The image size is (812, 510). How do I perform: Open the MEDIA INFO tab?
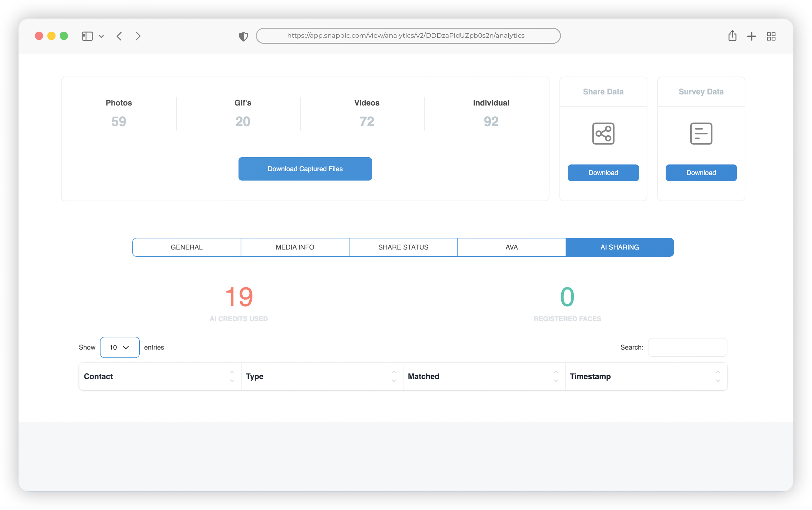pos(295,247)
